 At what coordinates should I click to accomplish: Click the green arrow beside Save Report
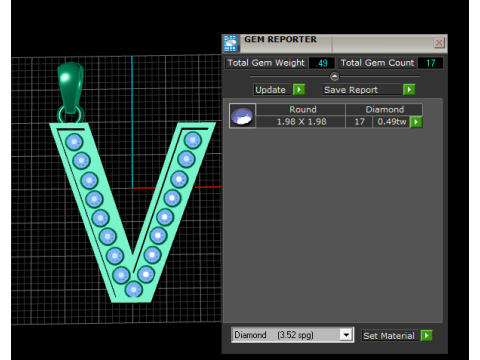409,90
